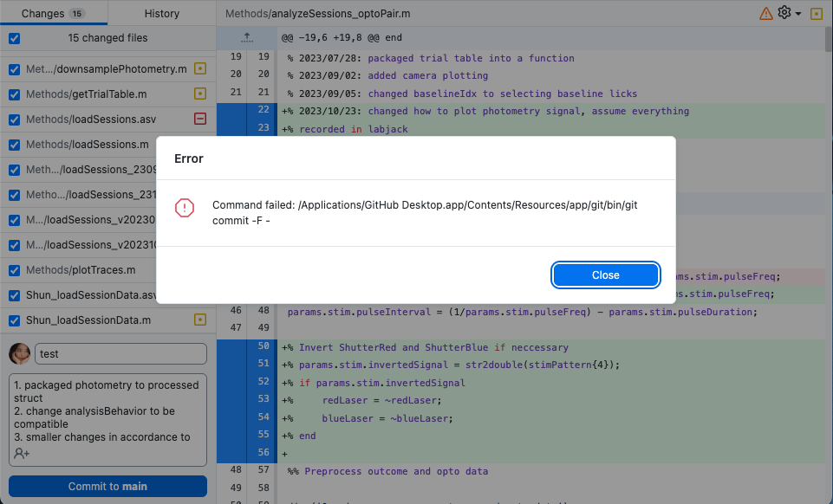
Task: Click the modified icon next to getTrialTable.m
Action: pyautogui.click(x=200, y=94)
